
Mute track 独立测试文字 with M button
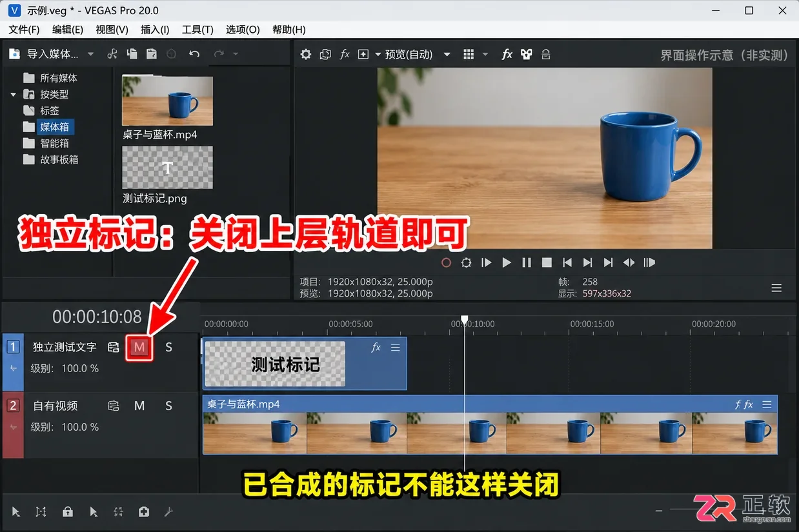(x=139, y=348)
